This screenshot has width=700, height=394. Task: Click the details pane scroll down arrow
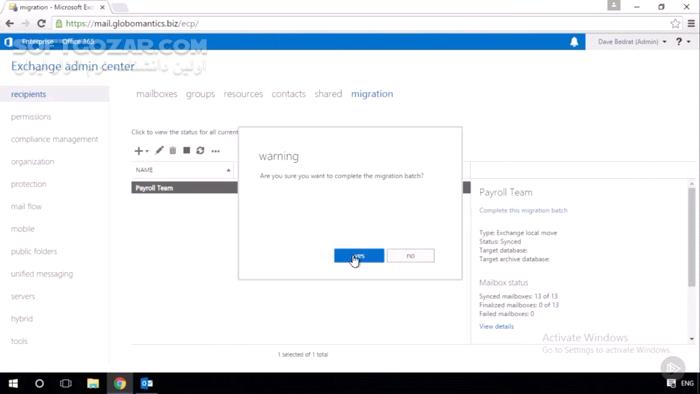tap(692, 339)
